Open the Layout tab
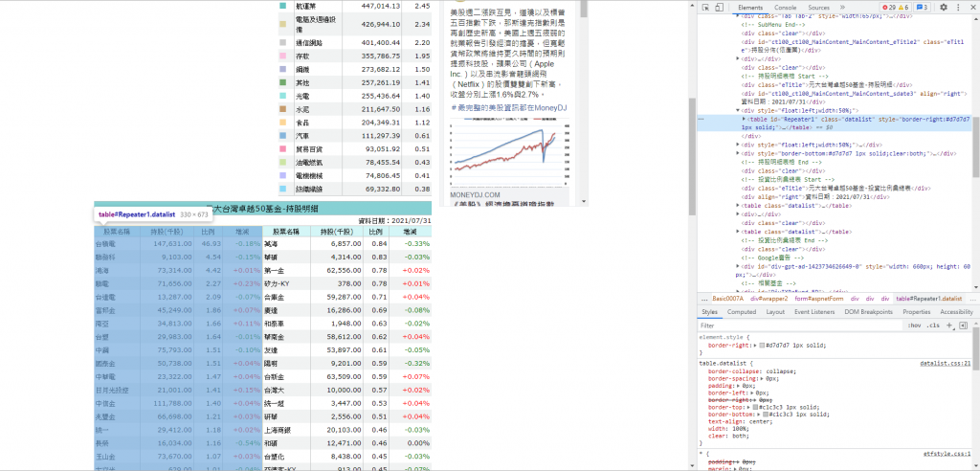This screenshot has height=471, width=980. tap(775, 311)
